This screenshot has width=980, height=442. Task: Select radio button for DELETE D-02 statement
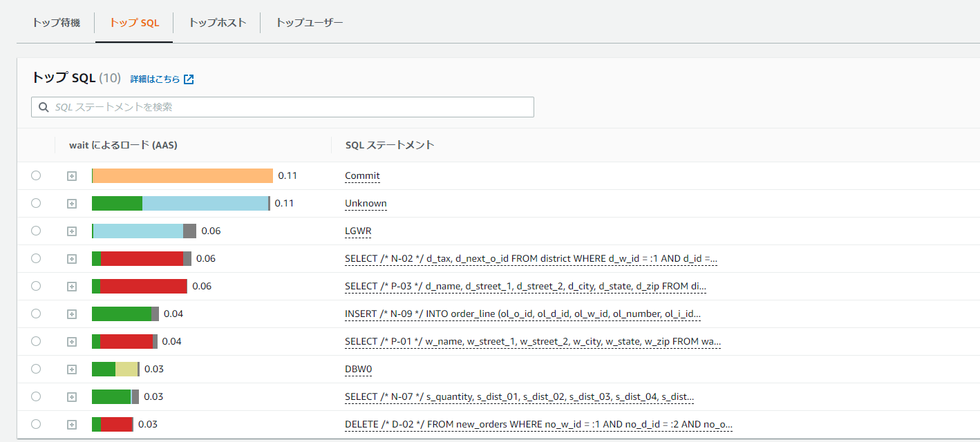point(36,425)
